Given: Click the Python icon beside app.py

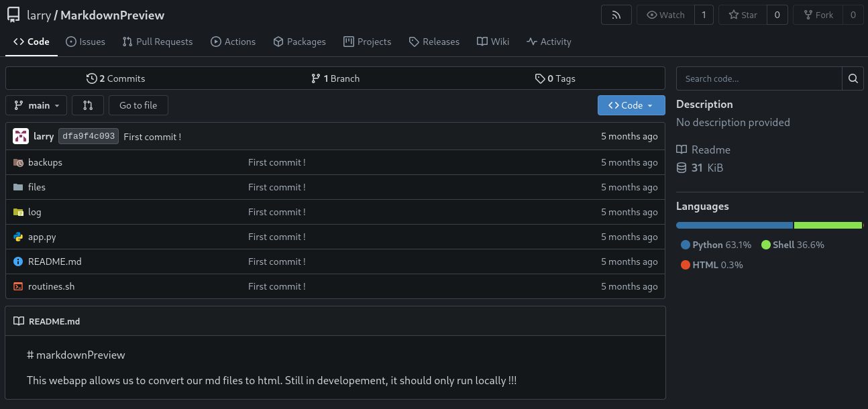Looking at the screenshot, I should tap(17, 237).
